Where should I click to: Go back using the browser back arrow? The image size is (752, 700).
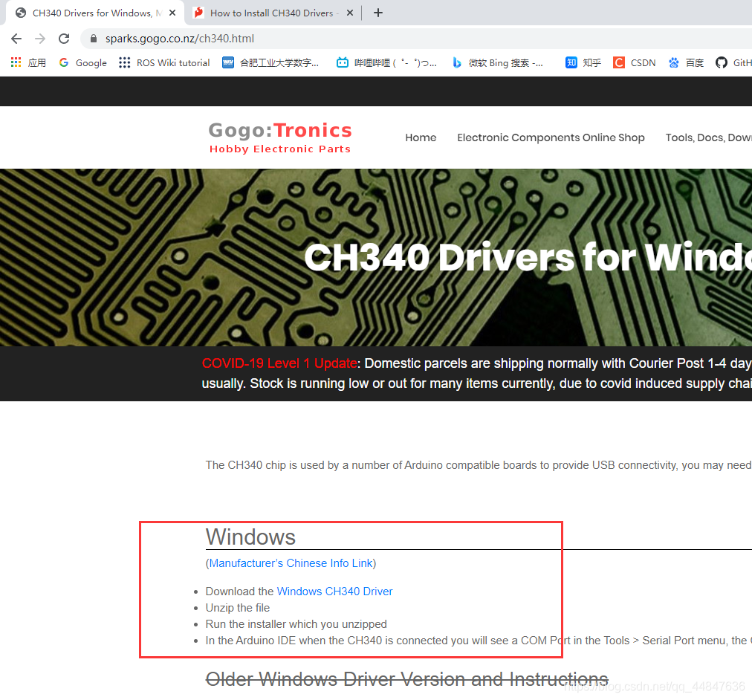(x=16, y=39)
